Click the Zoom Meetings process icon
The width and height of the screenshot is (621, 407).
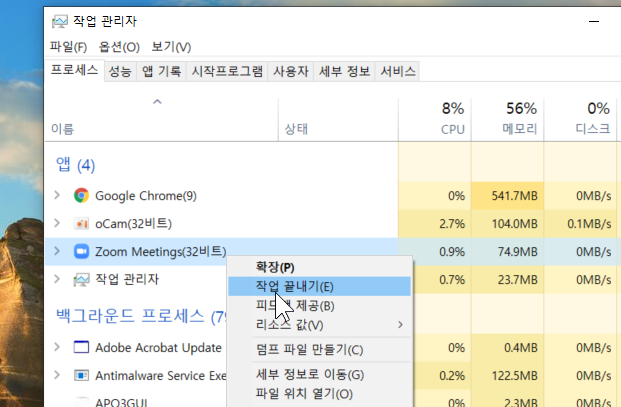pos(82,251)
